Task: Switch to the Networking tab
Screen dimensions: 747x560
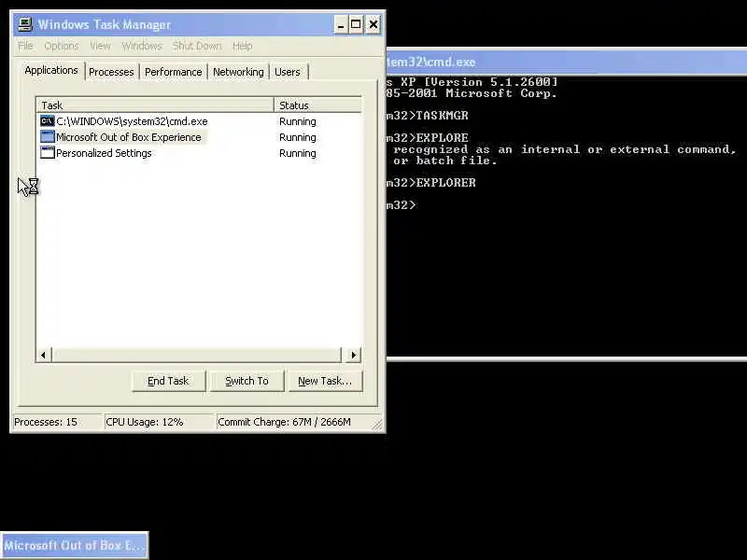Action: (238, 72)
